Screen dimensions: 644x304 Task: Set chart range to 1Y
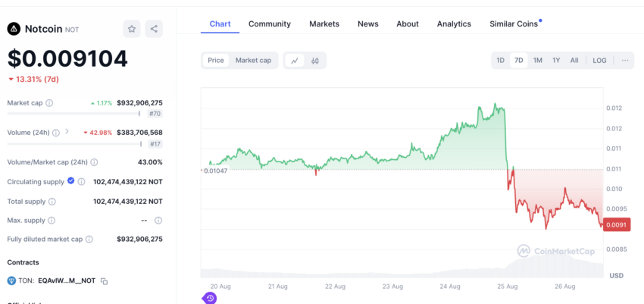coord(556,61)
